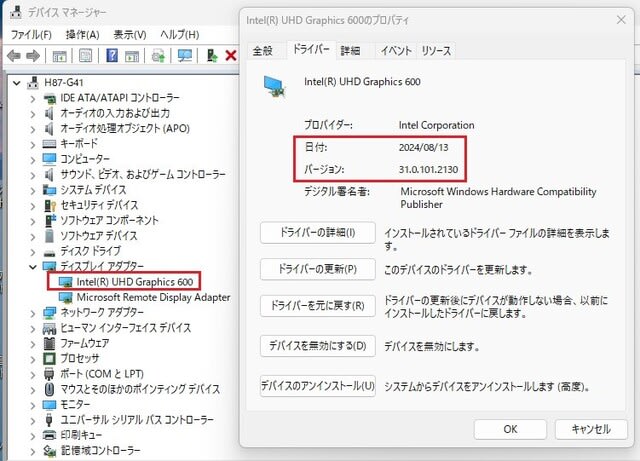Click the ネットワーク アダプター icon

pos(49,313)
